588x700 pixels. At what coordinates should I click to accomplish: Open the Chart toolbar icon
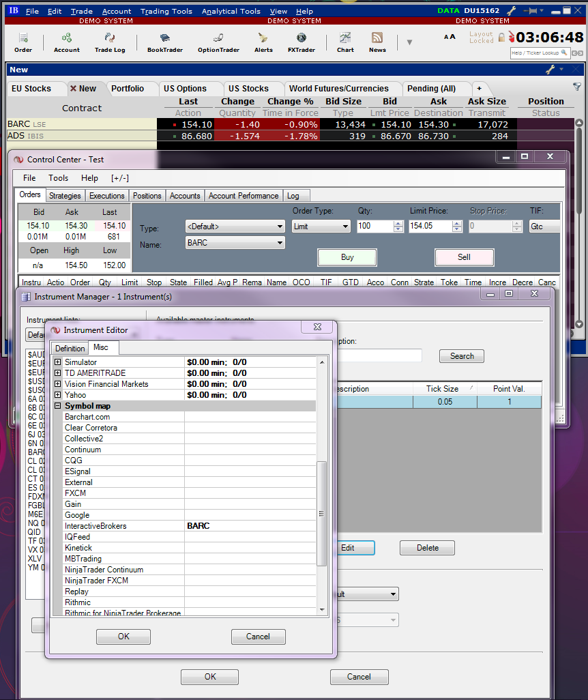pos(345,42)
